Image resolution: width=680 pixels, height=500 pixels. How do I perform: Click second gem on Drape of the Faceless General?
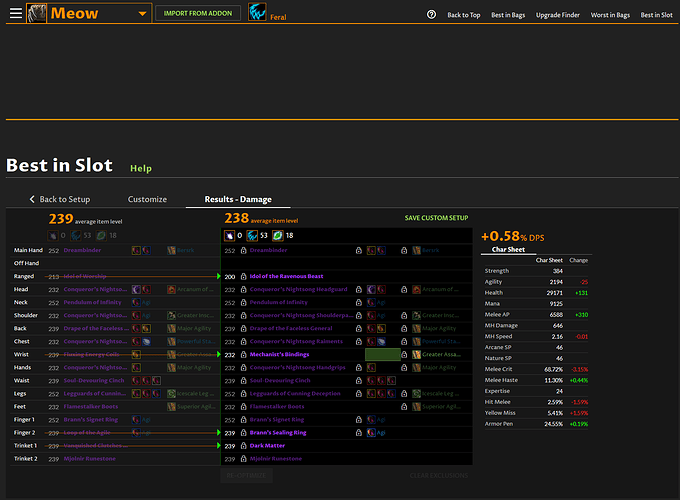pyautogui.click(x=381, y=328)
